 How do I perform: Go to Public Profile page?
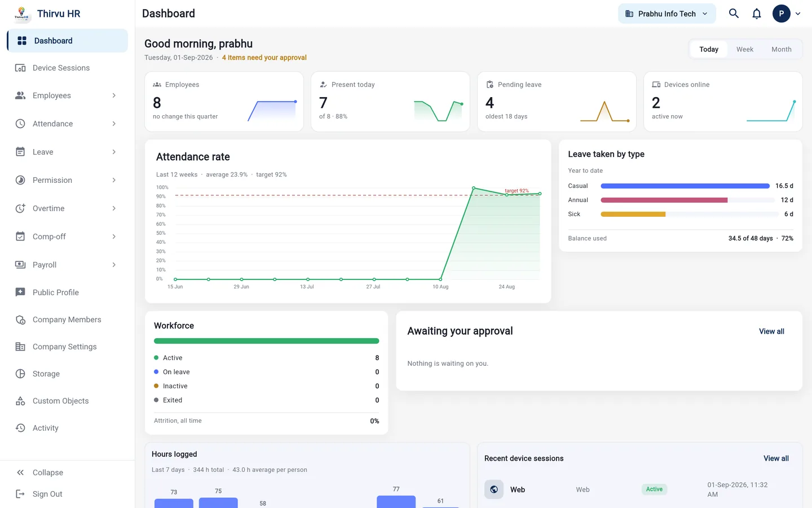[68, 292]
